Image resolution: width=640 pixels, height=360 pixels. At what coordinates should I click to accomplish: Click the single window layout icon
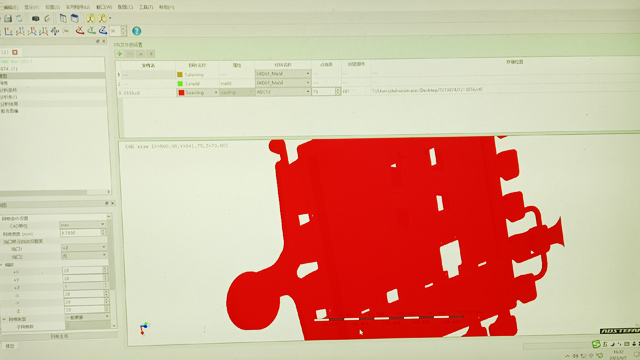pyautogui.click(x=63, y=18)
